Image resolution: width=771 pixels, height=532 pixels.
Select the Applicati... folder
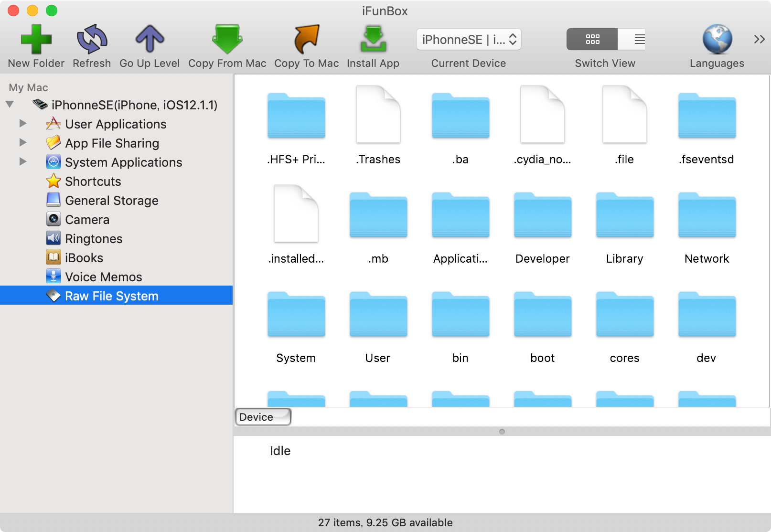click(x=460, y=215)
